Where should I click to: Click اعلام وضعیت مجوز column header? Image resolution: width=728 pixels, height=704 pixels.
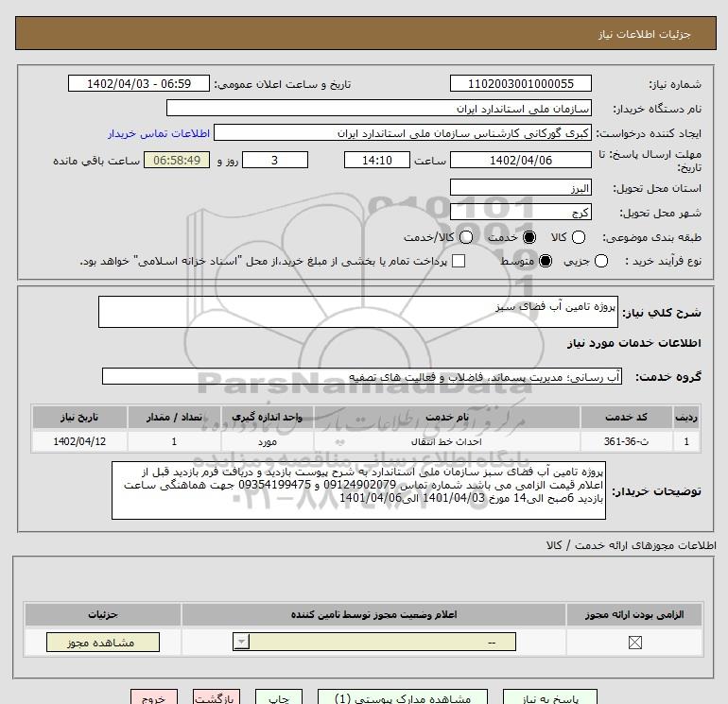pos(373,614)
